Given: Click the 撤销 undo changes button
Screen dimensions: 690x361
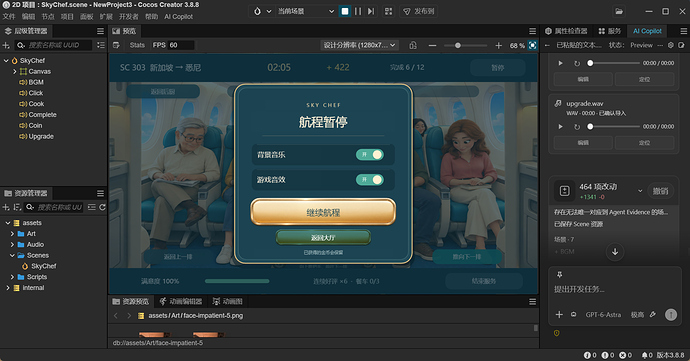Looking at the screenshot, I should (661, 191).
